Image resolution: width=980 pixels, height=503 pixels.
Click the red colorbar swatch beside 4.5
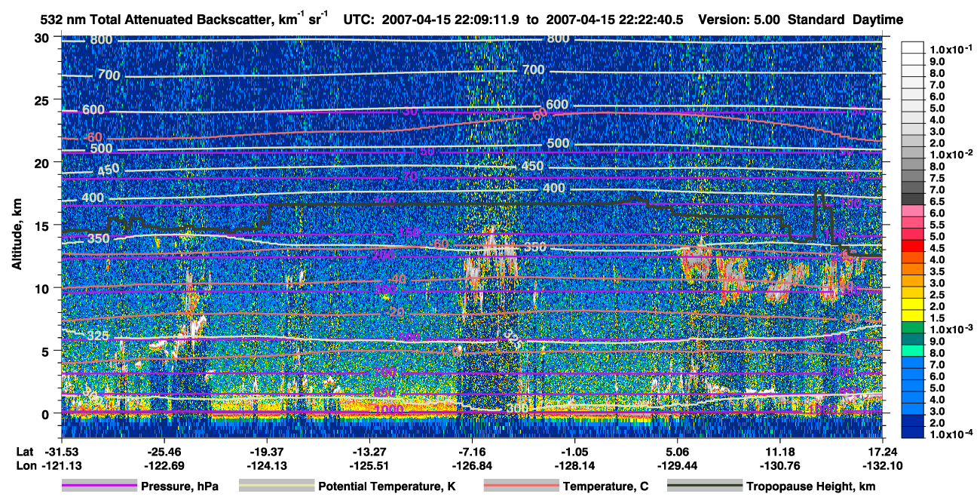pyautogui.click(x=912, y=246)
